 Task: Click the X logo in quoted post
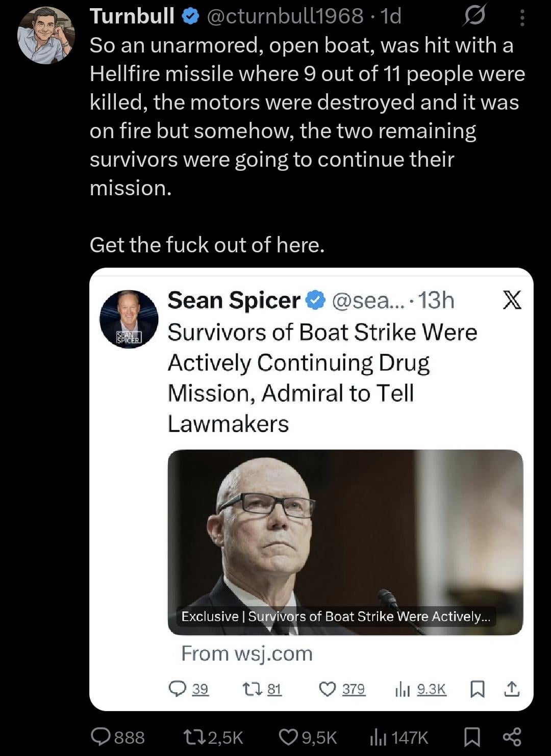pos(512,300)
